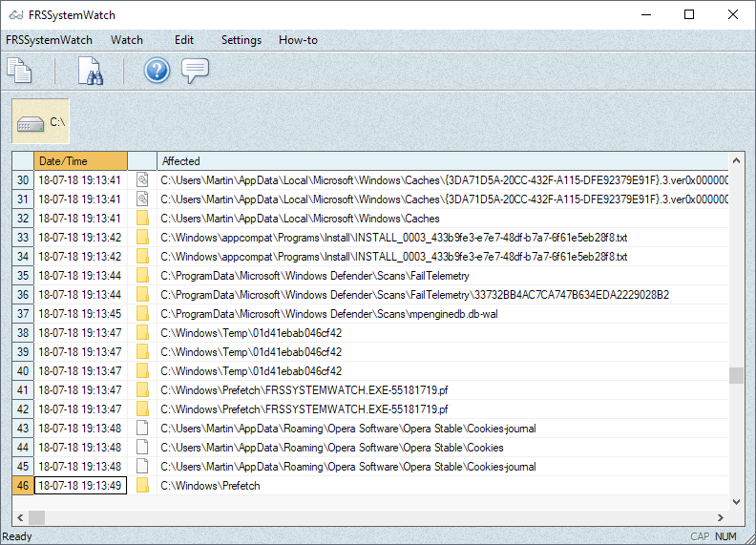
Task: Click the folder icon in row 35
Action: pos(142,276)
